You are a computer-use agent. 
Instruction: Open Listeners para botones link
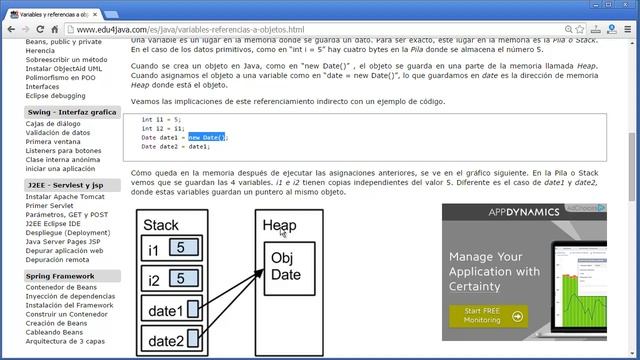(x=64, y=151)
